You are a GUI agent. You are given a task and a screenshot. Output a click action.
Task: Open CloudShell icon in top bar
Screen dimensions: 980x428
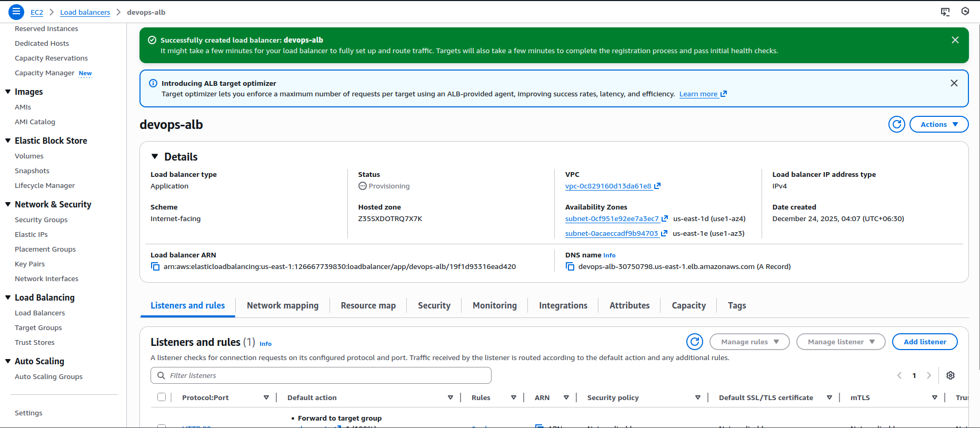[x=945, y=12]
